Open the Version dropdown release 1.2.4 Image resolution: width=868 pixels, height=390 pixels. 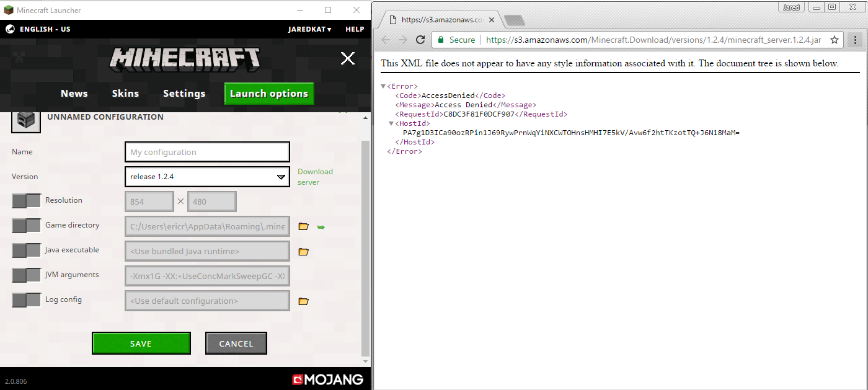pyautogui.click(x=207, y=177)
